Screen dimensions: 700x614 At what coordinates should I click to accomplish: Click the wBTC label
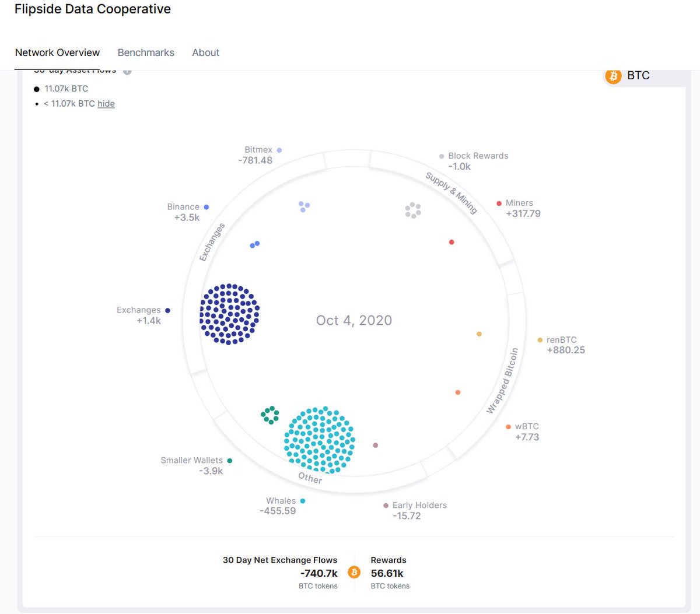tap(527, 427)
